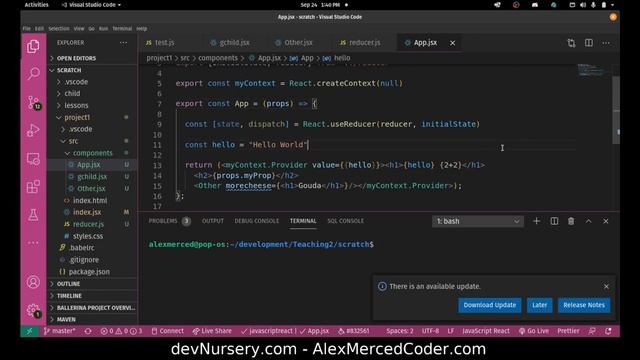Open index.html in the explorer
Screen dimensions: 640x360
click(x=90, y=200)
